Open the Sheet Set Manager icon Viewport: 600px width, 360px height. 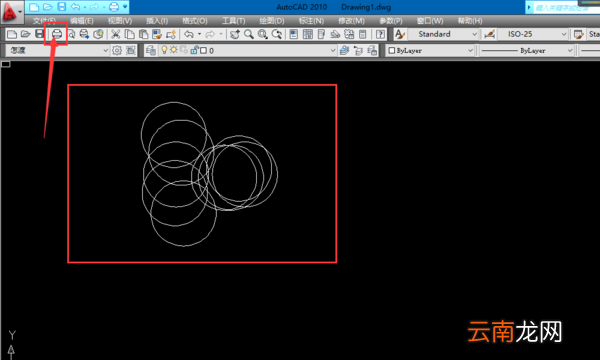coord(335,34)
